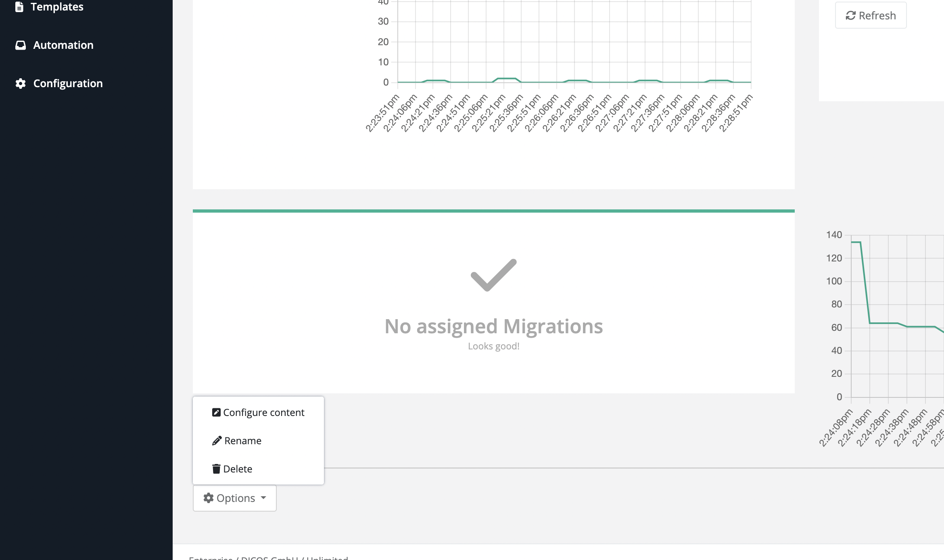Click the gear icon on the Options button
The height and width of the screenshot is (560, 944).
point(209,498)
